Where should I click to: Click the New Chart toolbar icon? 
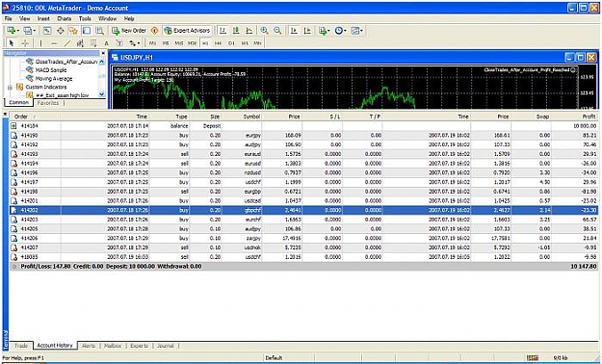pyautogui.click(x=11, y=31)
